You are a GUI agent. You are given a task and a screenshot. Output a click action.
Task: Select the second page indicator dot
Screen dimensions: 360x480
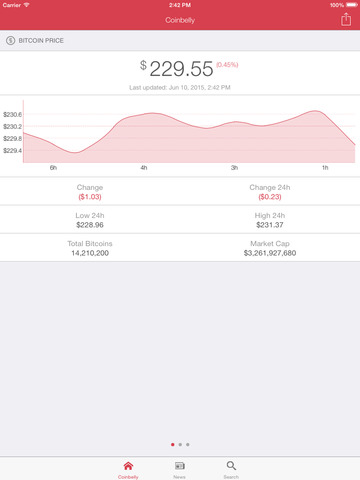(x=180, y=444)
